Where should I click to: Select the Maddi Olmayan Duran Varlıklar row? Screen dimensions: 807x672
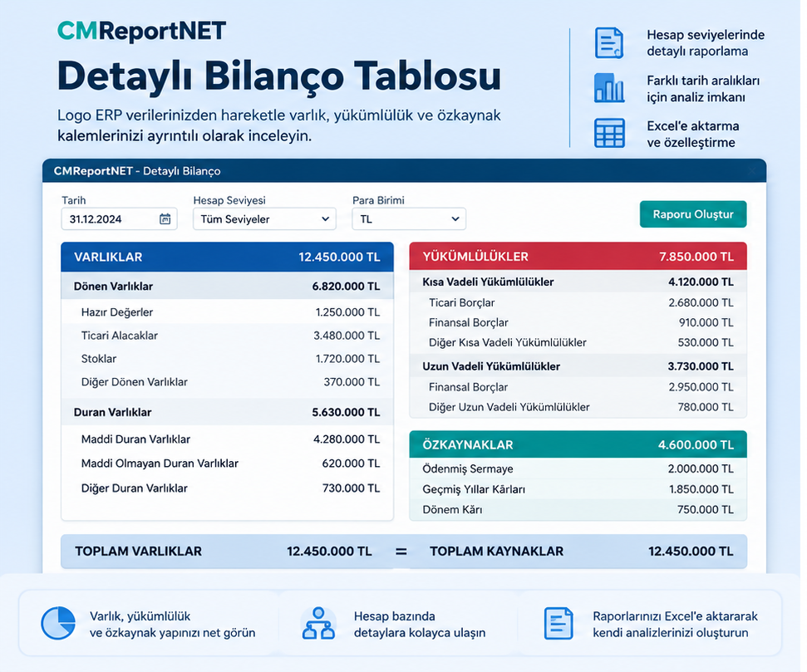227,464
